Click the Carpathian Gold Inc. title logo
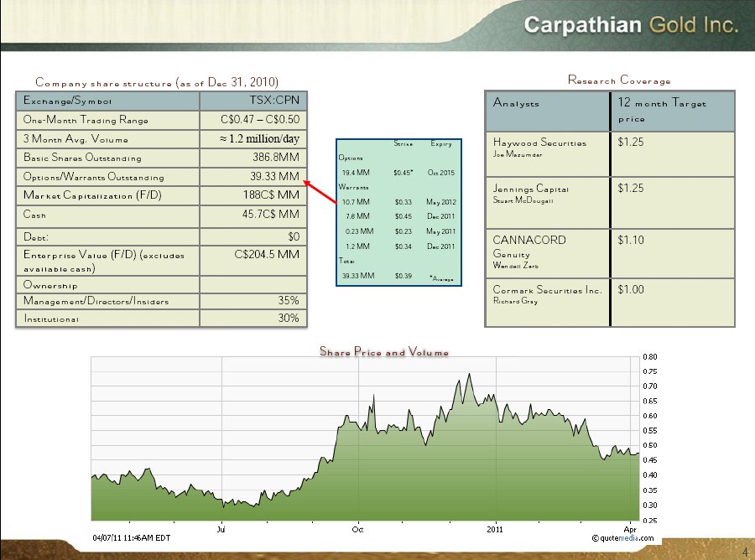Viewport: 755px width, 560px height. pyautogui.click(x=631, y=25)
